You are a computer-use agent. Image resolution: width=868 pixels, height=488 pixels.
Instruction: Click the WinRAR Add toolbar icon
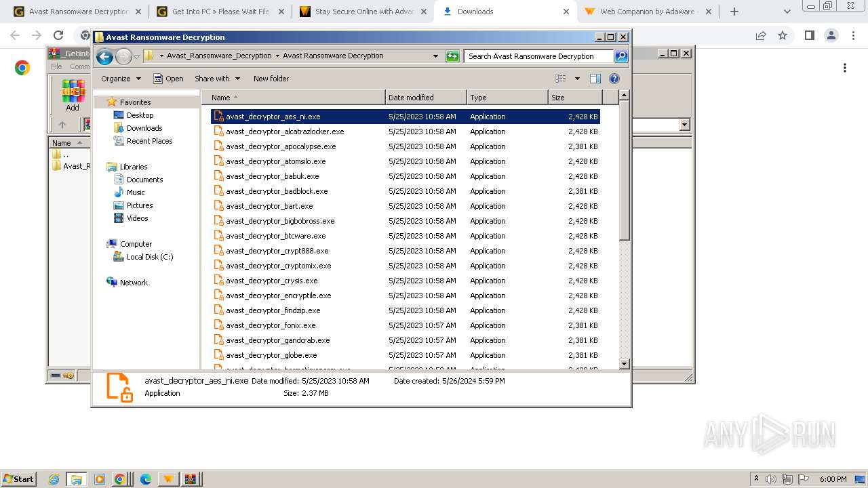[x=73, y=96]
